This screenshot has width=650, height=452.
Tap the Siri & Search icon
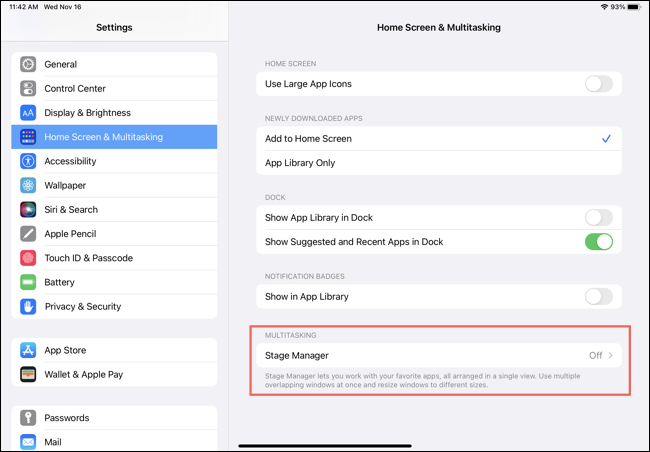click(x=28, y=209)
